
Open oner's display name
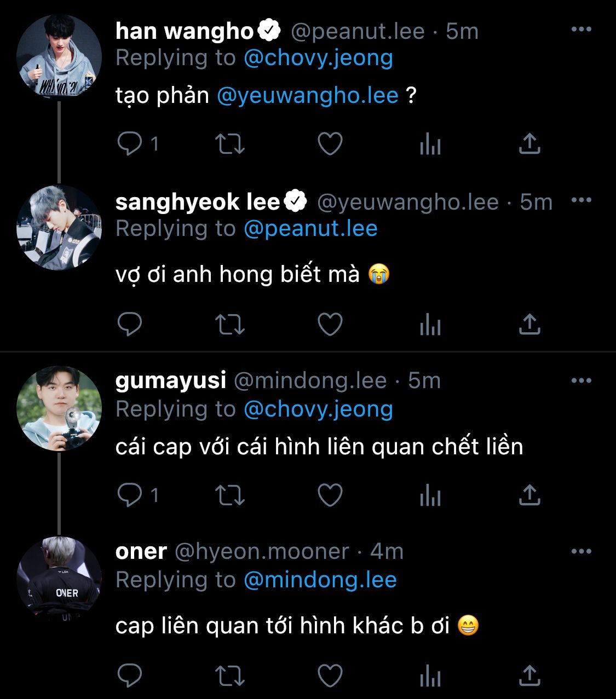[x=141, y=551]
